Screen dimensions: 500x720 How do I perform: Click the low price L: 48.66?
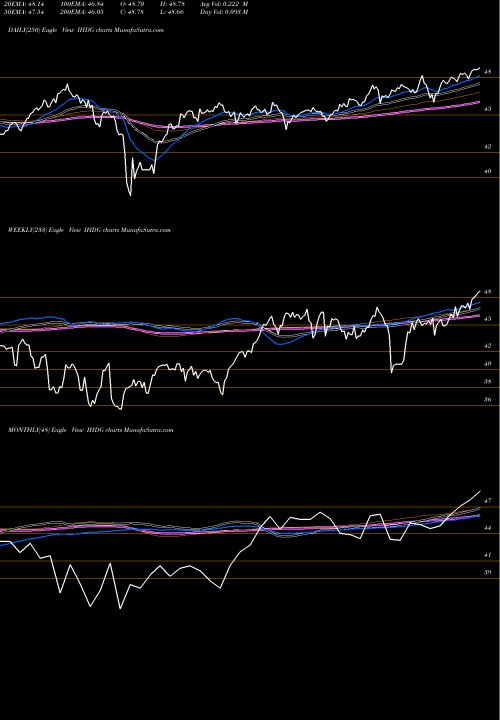click(174, 12)
